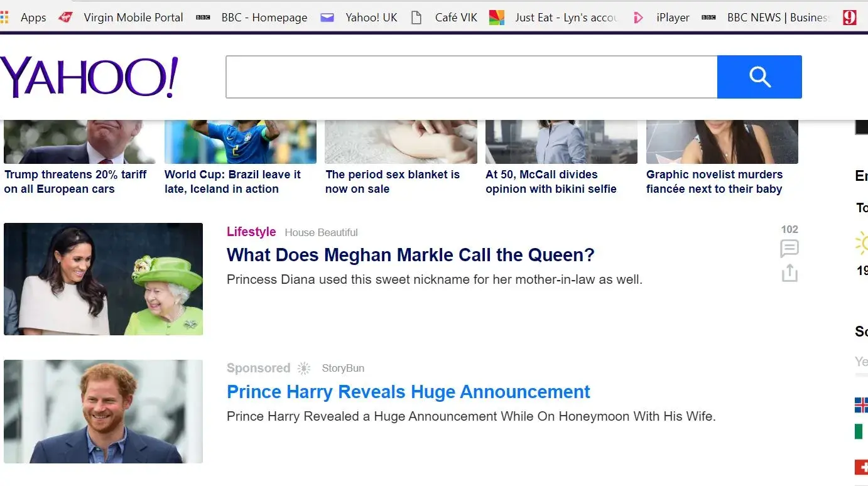This screenshot has width=868, height=486.
Task: Click the Yahoo! logo
Action: 89,77
